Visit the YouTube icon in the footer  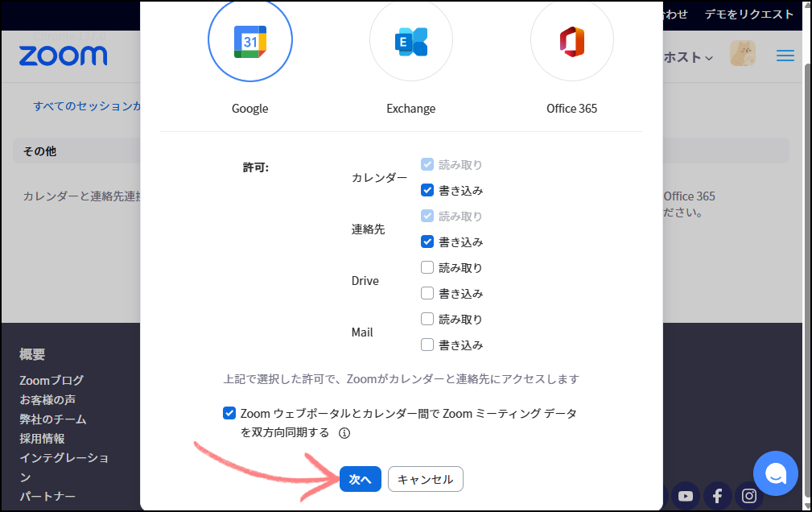pos(686,496)
